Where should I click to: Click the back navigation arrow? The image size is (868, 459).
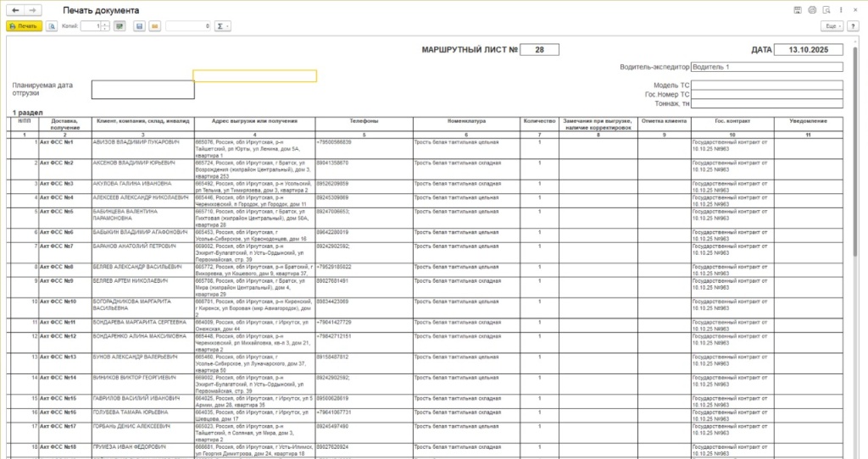15,9
